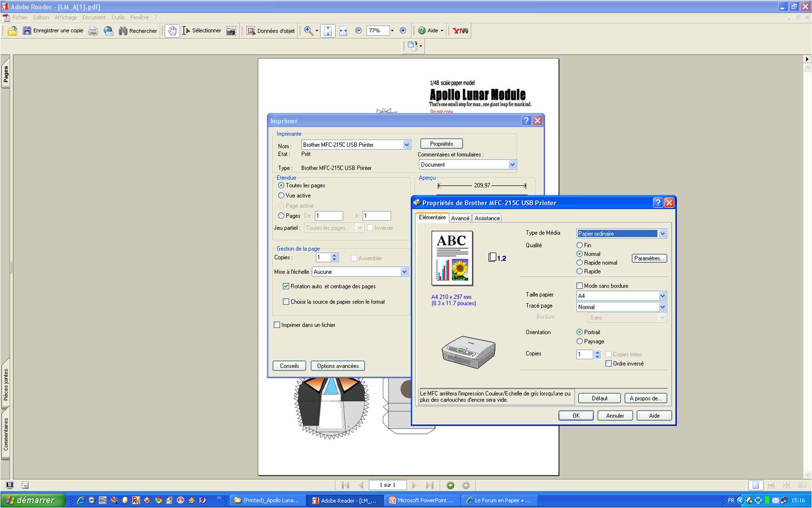Click the zoom magnifier tool

(x=309, y=31)
